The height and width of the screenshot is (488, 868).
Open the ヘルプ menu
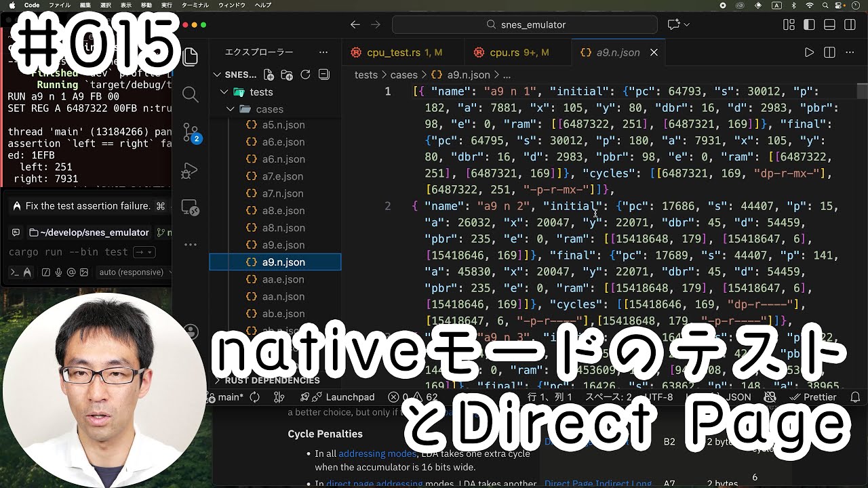click(262, 5)
